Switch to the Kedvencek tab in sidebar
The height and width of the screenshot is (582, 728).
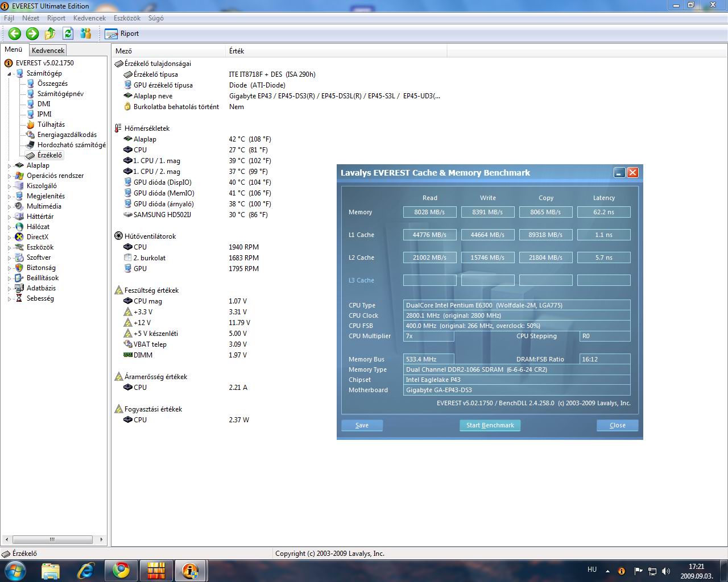point(48,50)
